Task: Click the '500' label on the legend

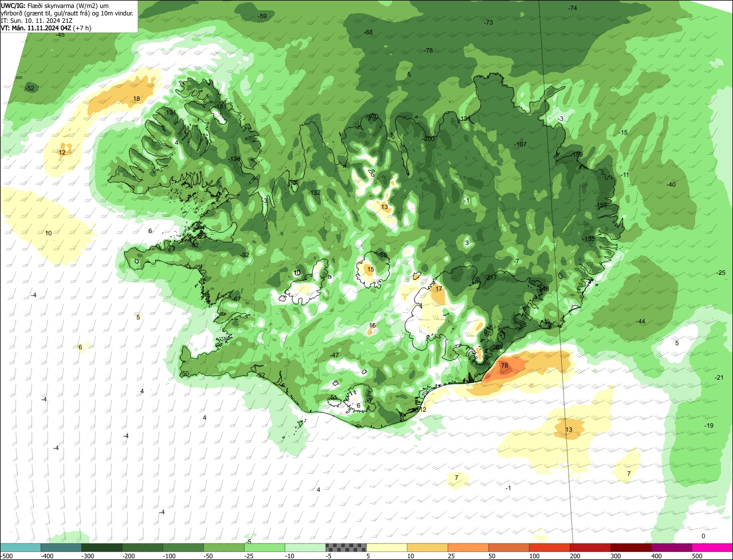Action: (697, 556)
